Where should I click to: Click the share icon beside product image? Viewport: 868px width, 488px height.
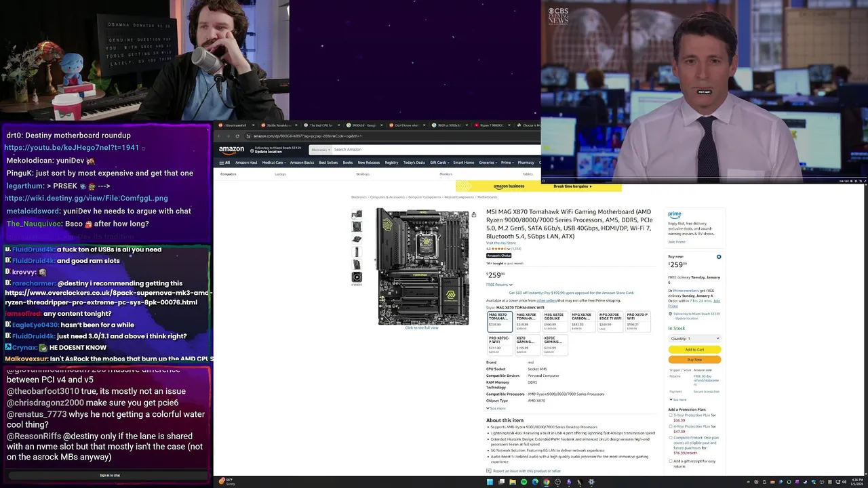click(473, 215)
